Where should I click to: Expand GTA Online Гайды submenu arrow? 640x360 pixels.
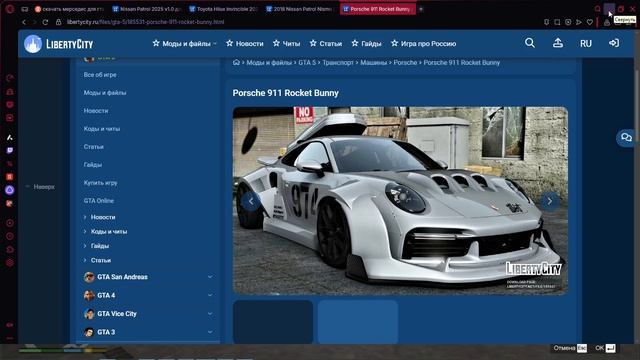[x=85, y=246]
